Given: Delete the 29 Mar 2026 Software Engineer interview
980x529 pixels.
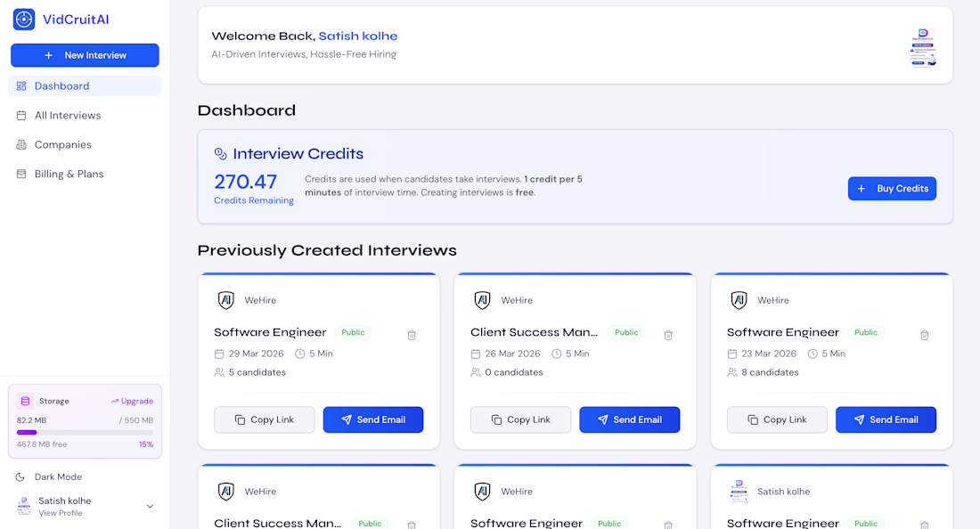Looking at the screenshot, I should pyautogui.click(x=412, y=336).
